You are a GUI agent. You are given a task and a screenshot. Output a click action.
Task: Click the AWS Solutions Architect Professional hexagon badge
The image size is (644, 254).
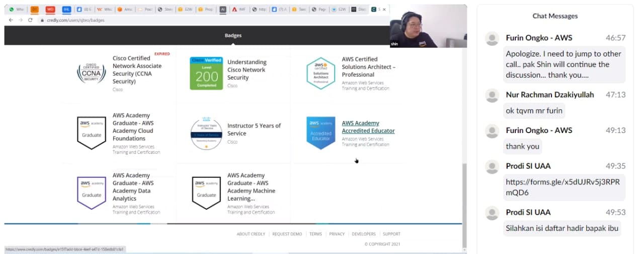[x=321, y=74]
